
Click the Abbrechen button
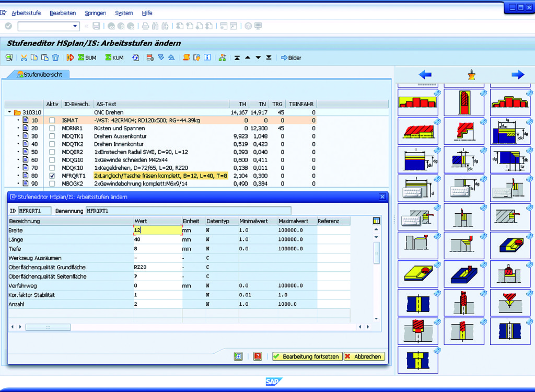[364, 356]
